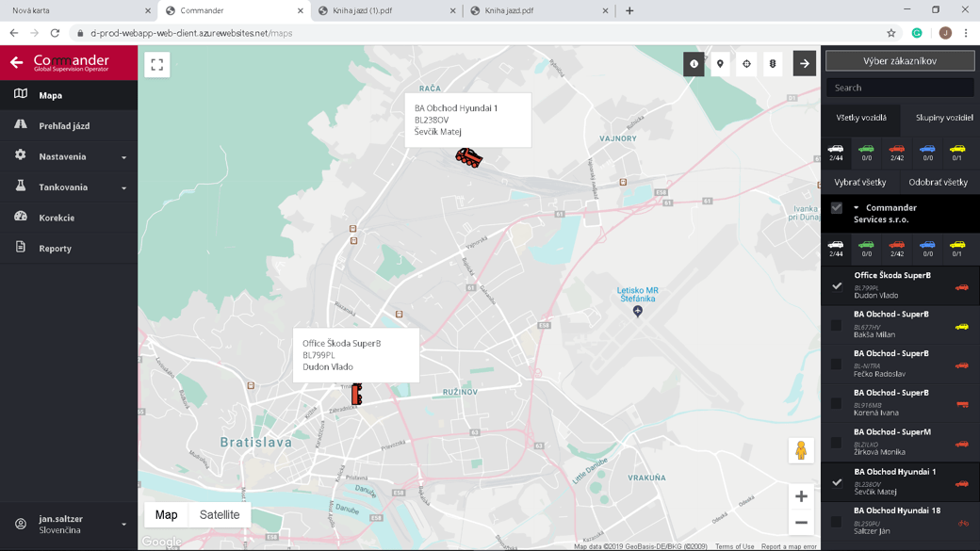
Task: Open Prehľad jázd in the sidebar
Action: click(x=69, y=126)
